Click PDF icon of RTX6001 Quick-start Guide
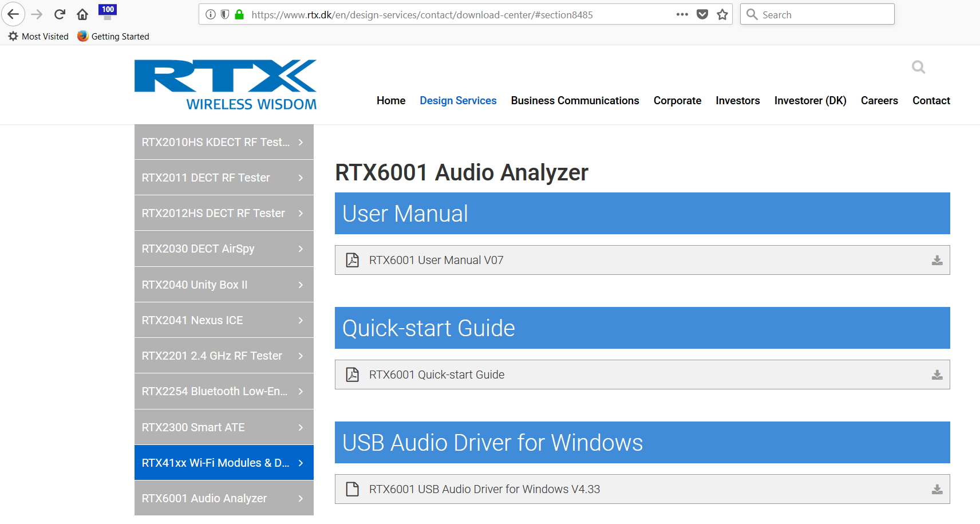 coord(353,375)
